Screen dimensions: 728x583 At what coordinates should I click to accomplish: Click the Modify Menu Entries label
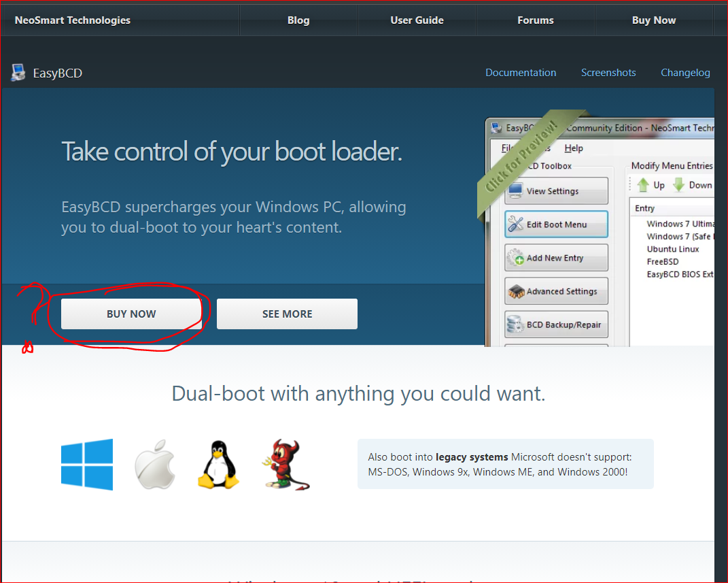[672, 166]
